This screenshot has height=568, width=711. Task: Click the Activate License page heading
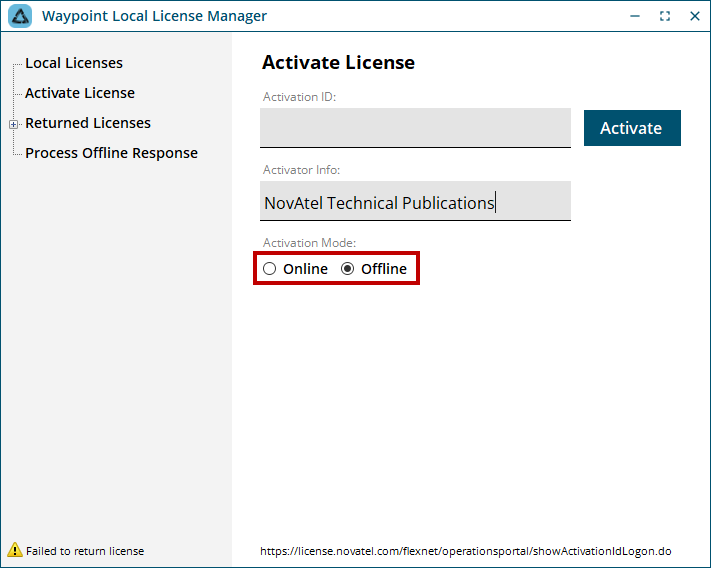click(338, 63)
